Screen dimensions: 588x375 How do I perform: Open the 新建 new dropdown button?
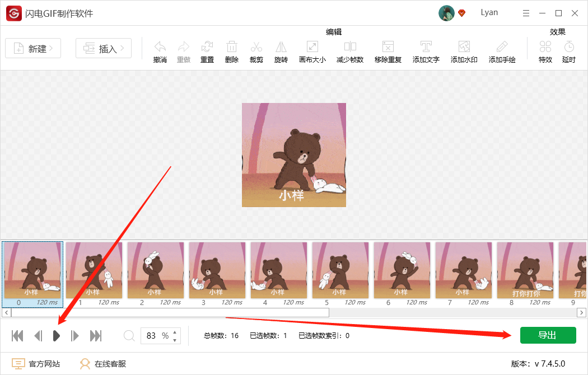pos(33,48)
